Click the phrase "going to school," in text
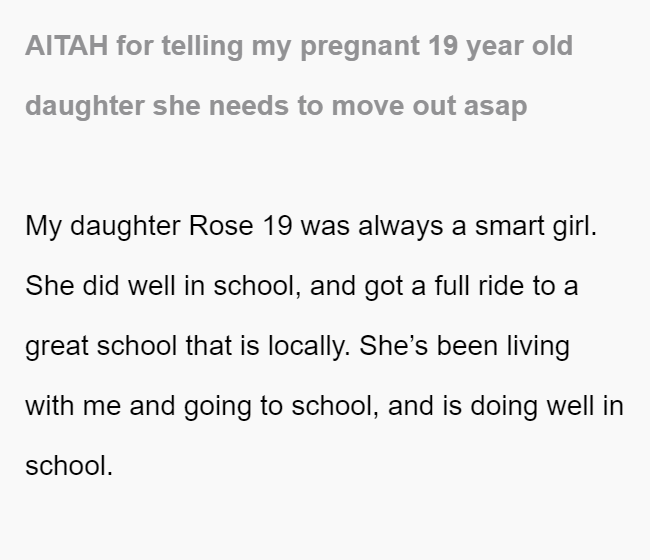The height and width of the screenshot is (560, 650). click(x=281, y=407)
